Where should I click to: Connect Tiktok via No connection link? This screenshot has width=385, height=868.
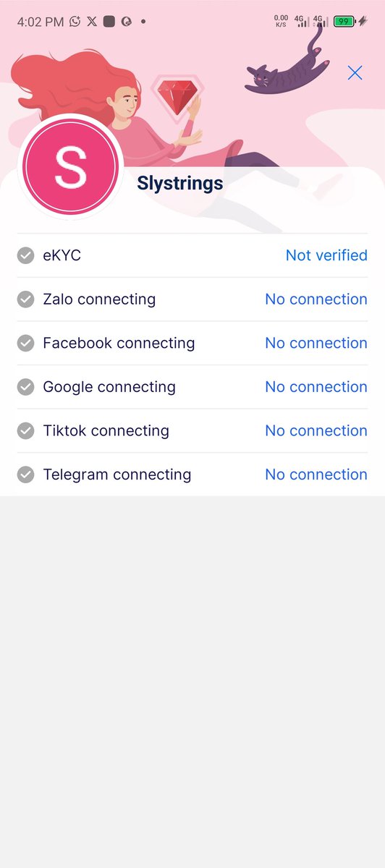[x=316, y=430]
